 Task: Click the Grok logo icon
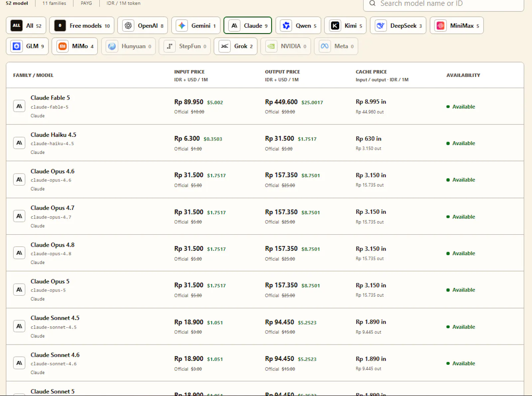(x=225, y=46)
